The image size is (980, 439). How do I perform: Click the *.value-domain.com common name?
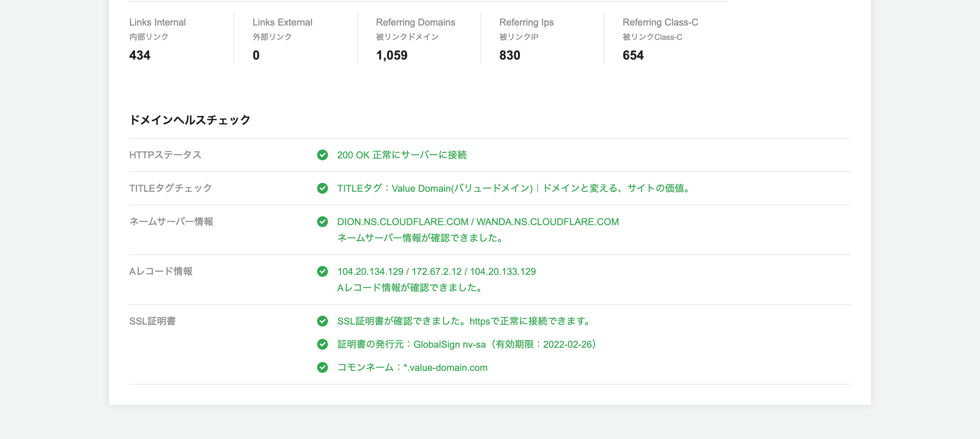[x=445, y=367]
